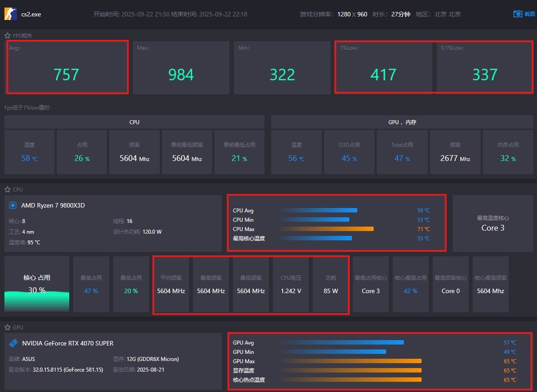537x392 pixels.
Task: Click the 截图 screenshot link
Action: (529, 14)
